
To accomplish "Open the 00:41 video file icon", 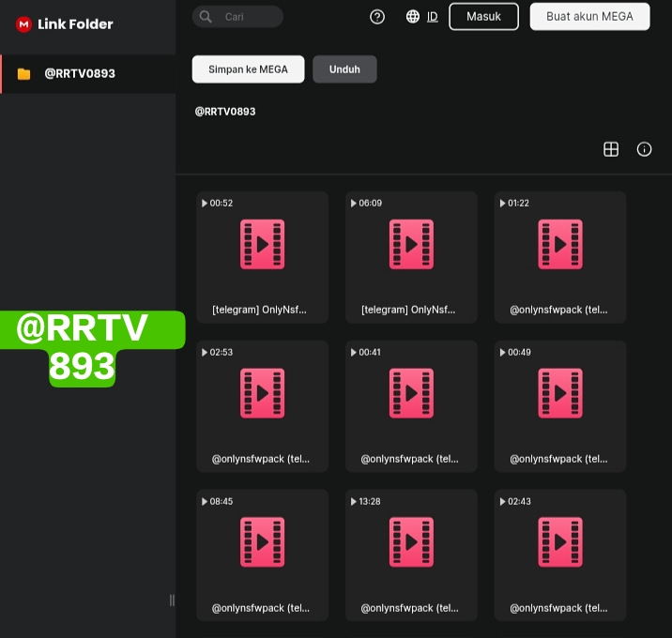I will (411, 393).
